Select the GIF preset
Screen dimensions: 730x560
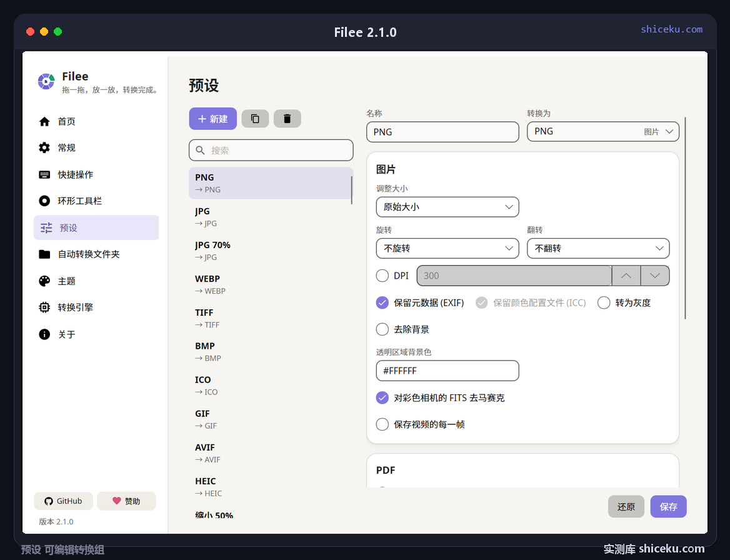tap(271, 419)
